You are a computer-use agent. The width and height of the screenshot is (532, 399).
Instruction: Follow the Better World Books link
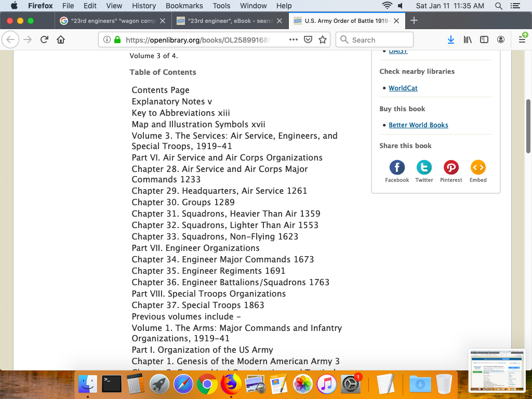418,125
